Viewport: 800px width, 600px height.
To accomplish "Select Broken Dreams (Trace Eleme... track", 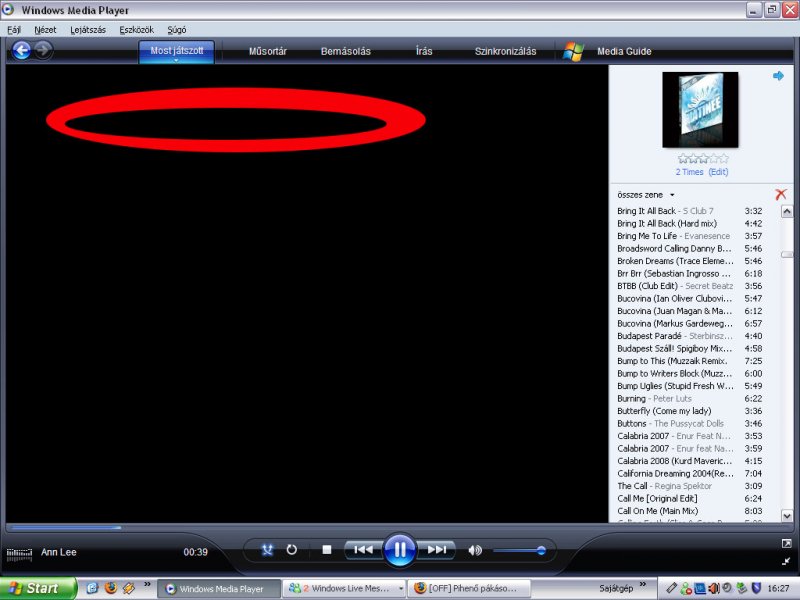I will pyautogui.click(x=689, y=261).
